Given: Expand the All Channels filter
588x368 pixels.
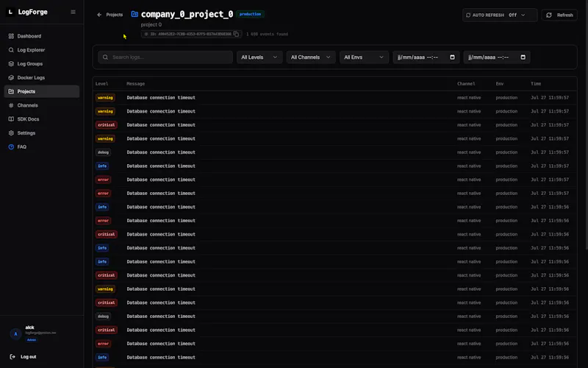Looking at the screenshot, I should coord(311,57).
